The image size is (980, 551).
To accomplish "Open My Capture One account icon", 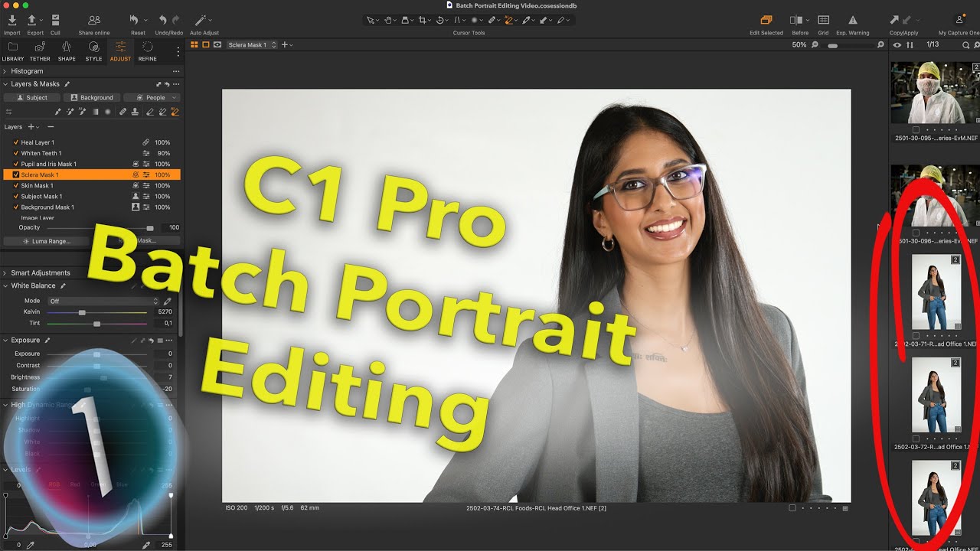I will pyautogui.click(x=959, y=20).
